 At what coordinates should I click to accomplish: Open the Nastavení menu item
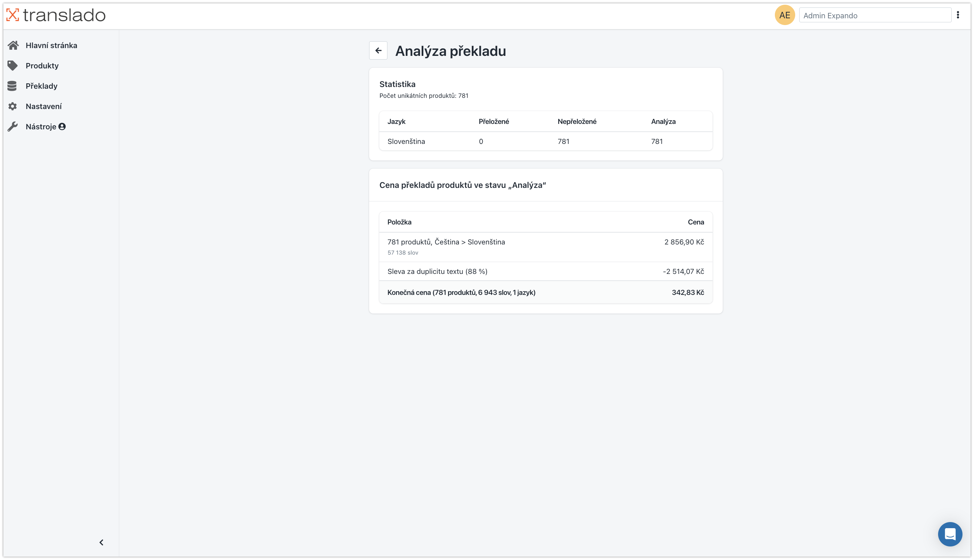pos(43,107)
